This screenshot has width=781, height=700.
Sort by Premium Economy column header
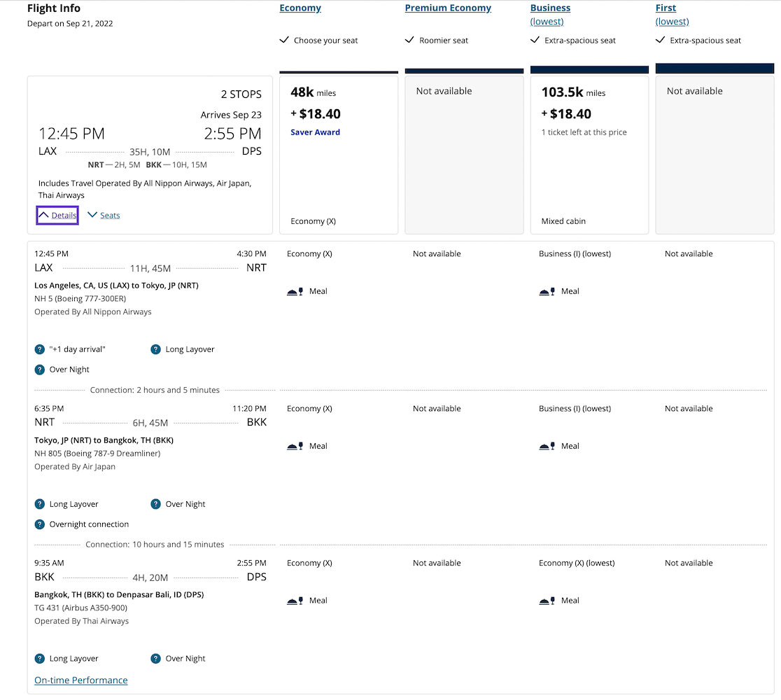pos(448,8)
